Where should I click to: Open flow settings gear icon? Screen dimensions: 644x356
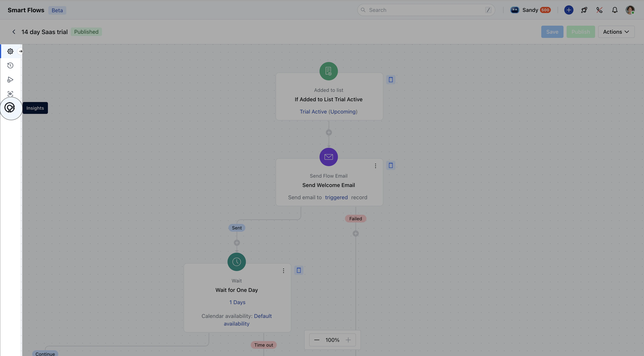coord(10,51)
